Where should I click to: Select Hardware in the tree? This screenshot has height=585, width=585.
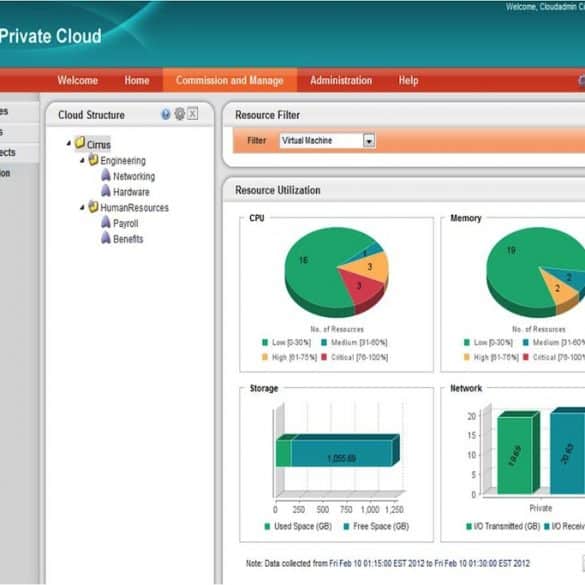click(x=131, y=192)
